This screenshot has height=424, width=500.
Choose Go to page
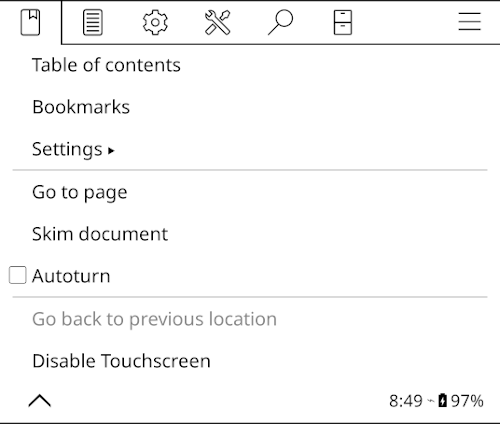point(80,192)
